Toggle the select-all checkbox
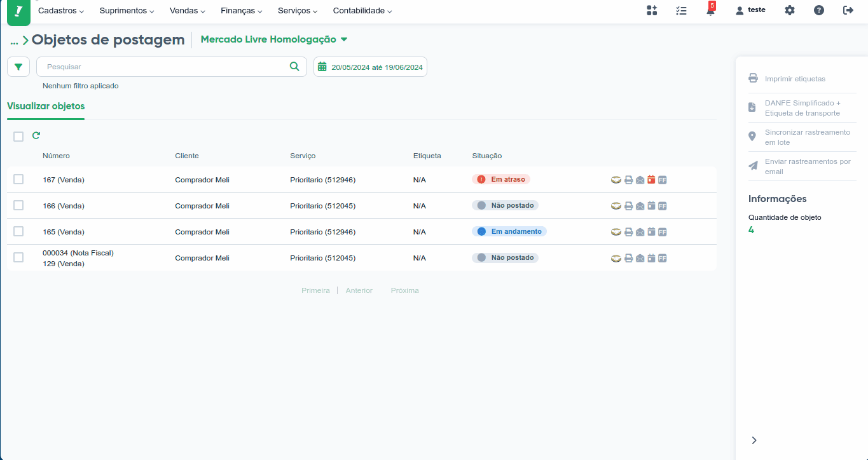This screenshot has height=460, width=868. [x=18, y=137]
